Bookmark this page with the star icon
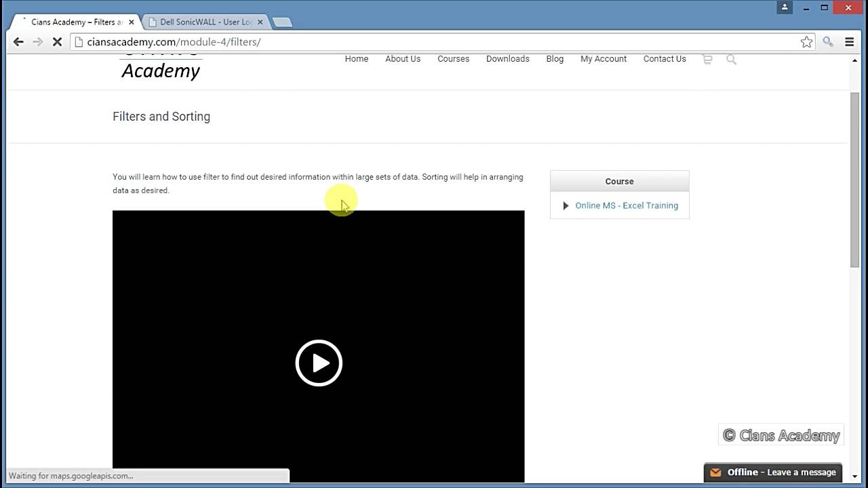The width and height of the screenshot is (868, 488). pyautogui.click(x=806, y=42)
